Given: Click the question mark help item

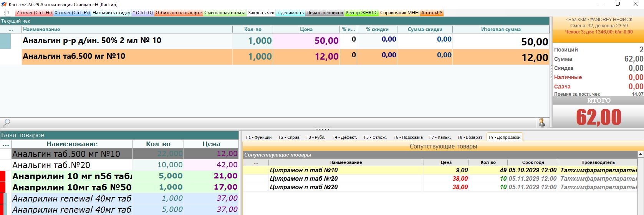Looking at the screenshot, I should coord(8,13).
